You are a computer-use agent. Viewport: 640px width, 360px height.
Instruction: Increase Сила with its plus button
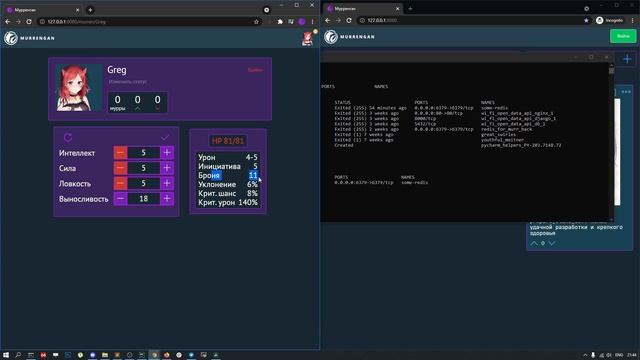point(167,168)
